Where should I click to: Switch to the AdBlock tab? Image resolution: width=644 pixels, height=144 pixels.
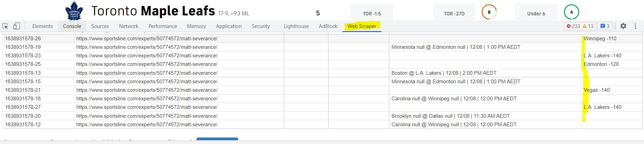(328, 26)
